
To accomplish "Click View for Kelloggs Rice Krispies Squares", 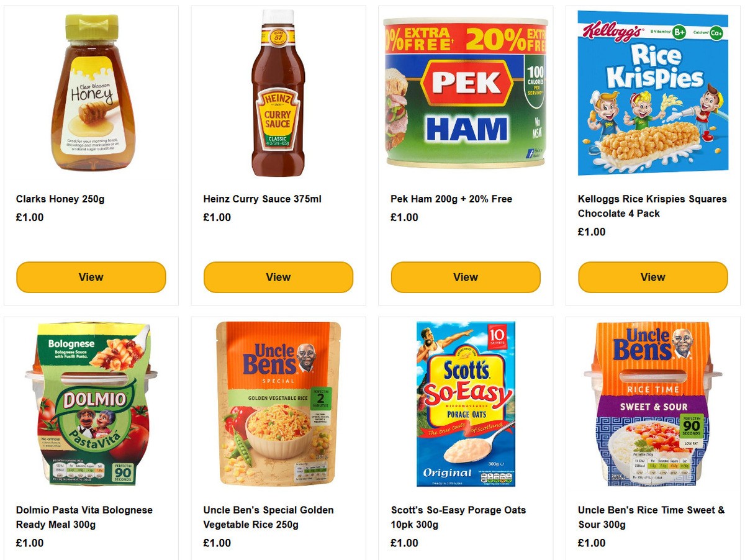I will coord(652,277).
